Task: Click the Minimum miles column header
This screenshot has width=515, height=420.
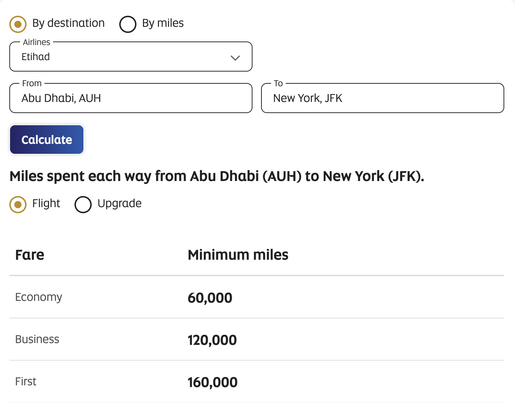Action: coord(238,255)
